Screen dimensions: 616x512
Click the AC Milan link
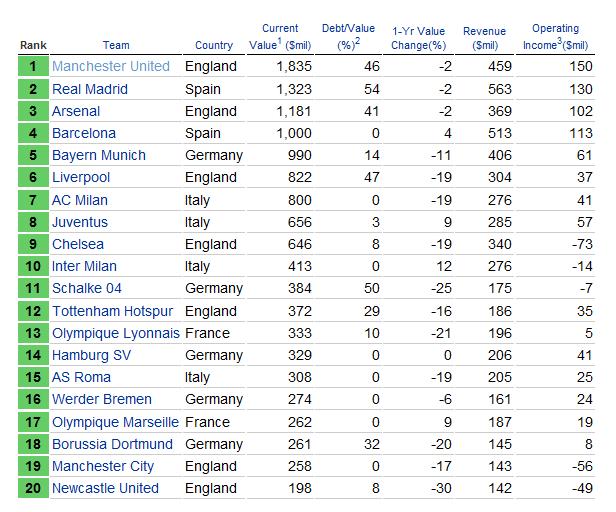click(80, 200)
